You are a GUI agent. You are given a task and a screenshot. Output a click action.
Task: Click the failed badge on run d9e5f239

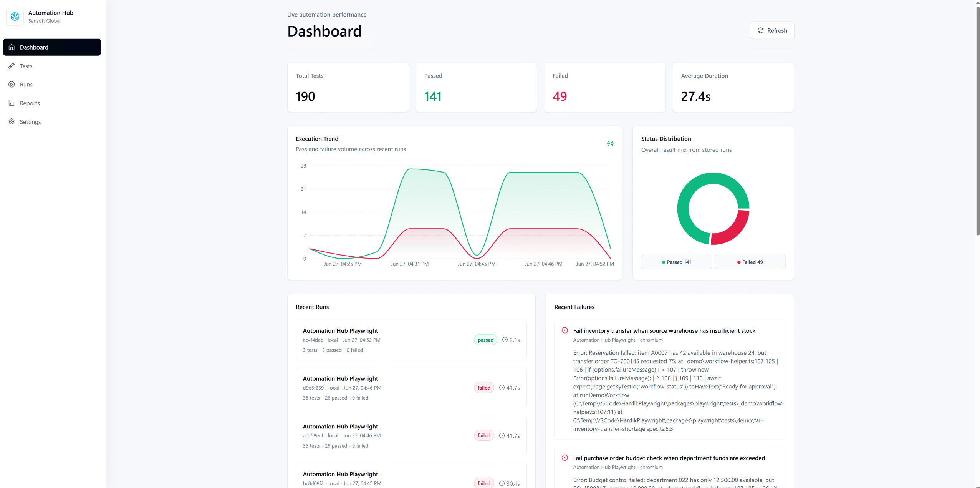pos(484,388)
